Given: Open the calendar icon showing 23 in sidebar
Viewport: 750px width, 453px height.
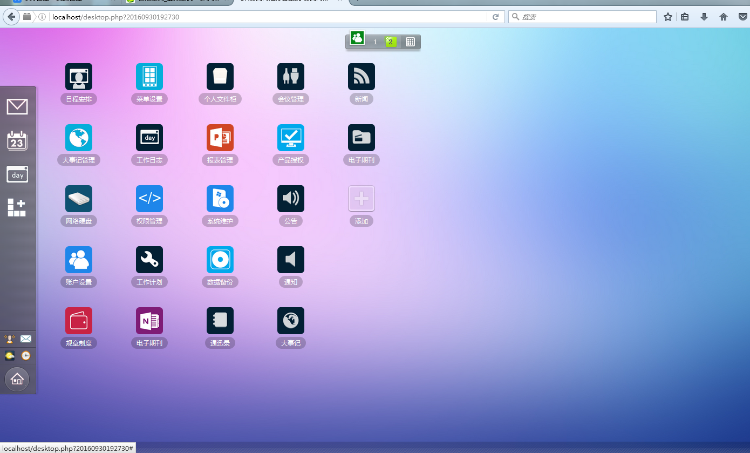Looking at the screenshot, I should pos(17,141).
